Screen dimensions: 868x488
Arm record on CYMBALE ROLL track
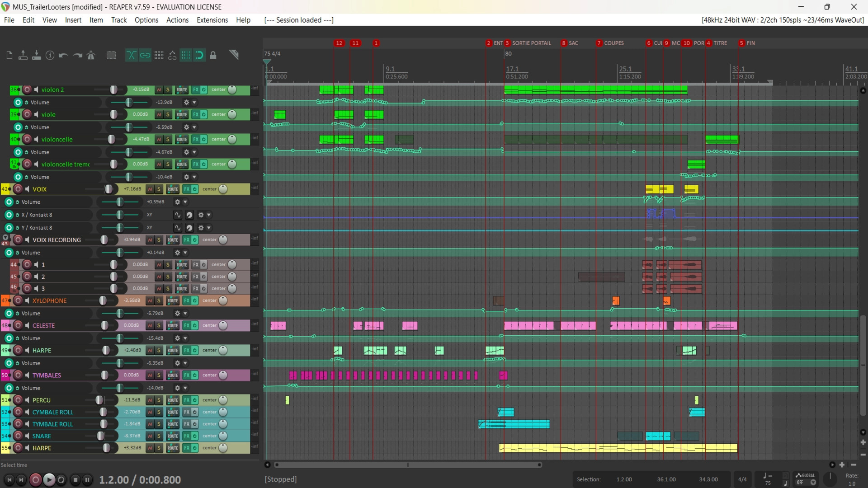tap(18, 412)
